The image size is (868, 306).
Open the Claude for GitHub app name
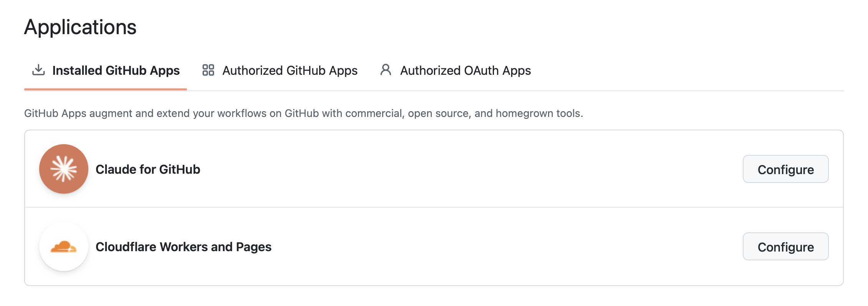point(148,169)
